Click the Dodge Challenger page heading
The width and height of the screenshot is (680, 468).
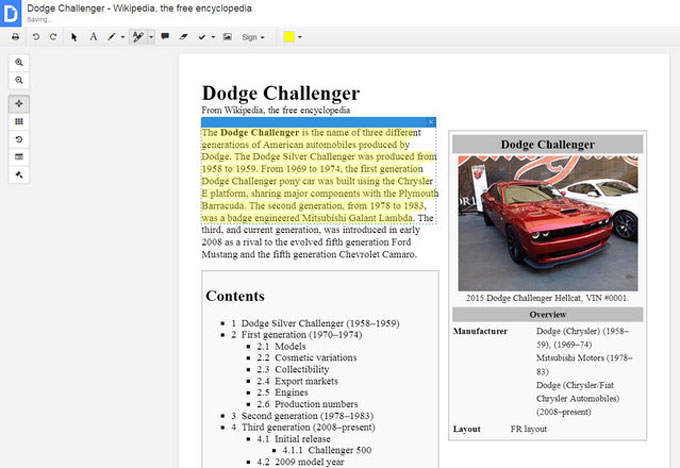281,93
